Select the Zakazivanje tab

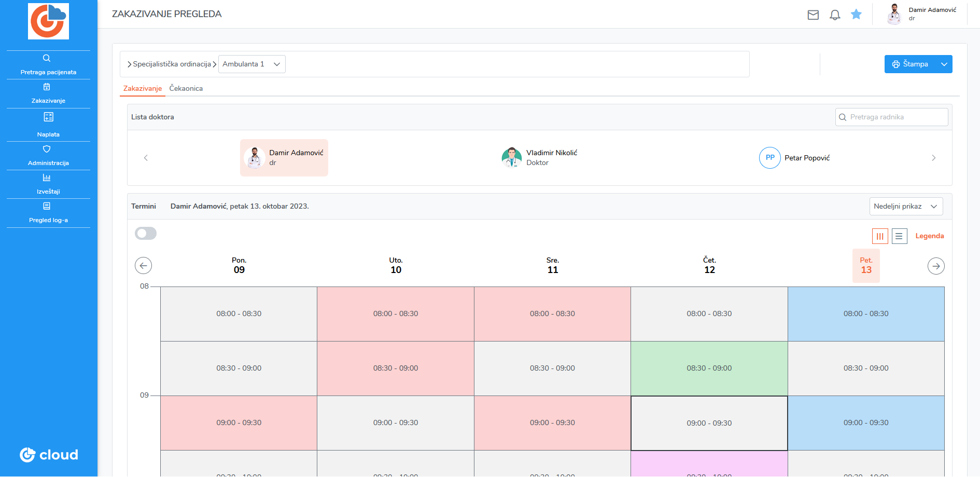pyautogui.click(x=143, y=89)
